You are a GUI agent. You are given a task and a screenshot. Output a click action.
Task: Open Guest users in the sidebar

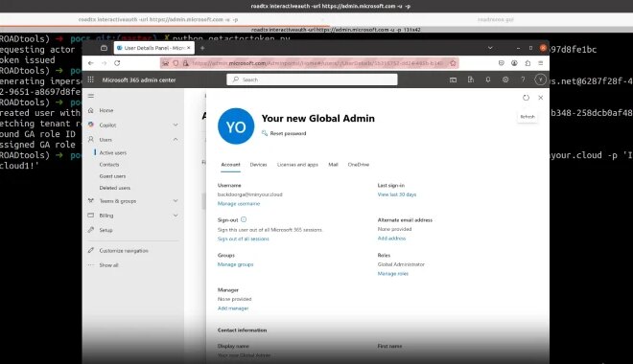click(112, 176)
